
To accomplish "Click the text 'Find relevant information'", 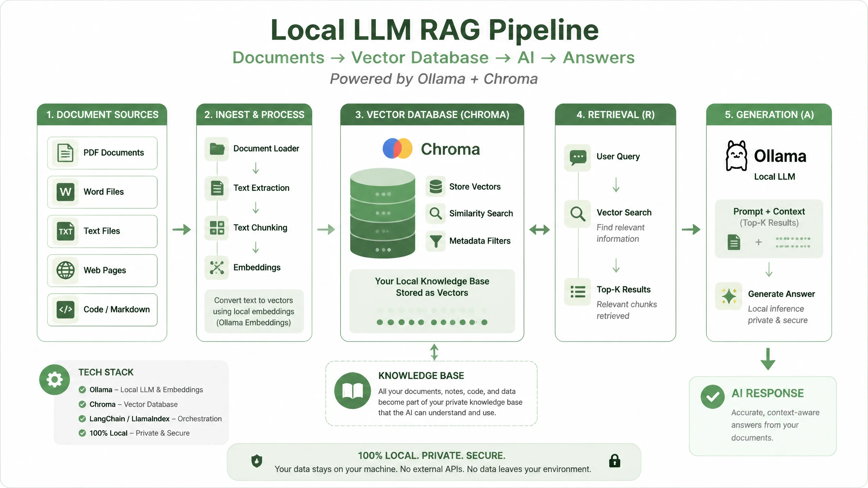I will [620, 233].
